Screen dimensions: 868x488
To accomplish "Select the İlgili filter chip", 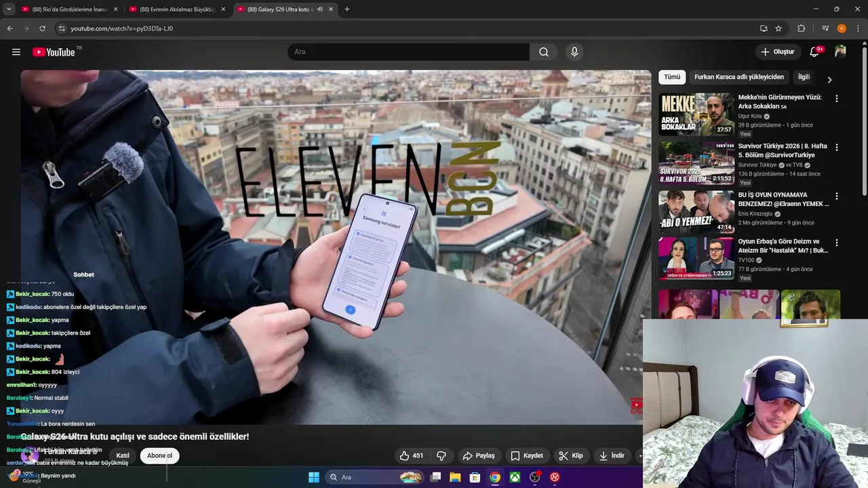I will click(x=804, y=77).
